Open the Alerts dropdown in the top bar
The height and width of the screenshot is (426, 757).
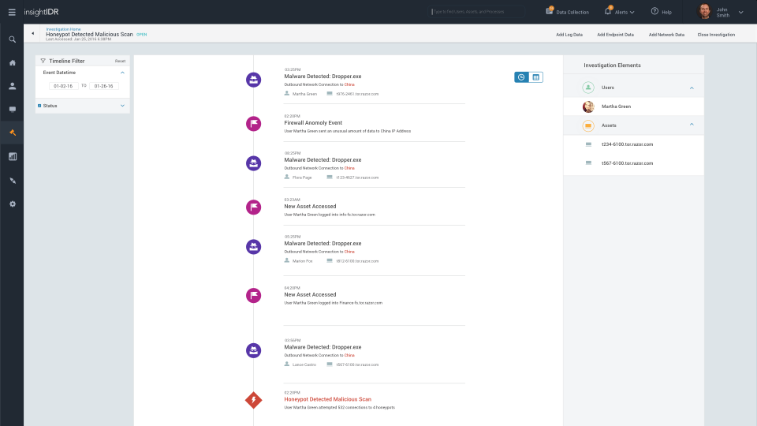click(623, 12)
